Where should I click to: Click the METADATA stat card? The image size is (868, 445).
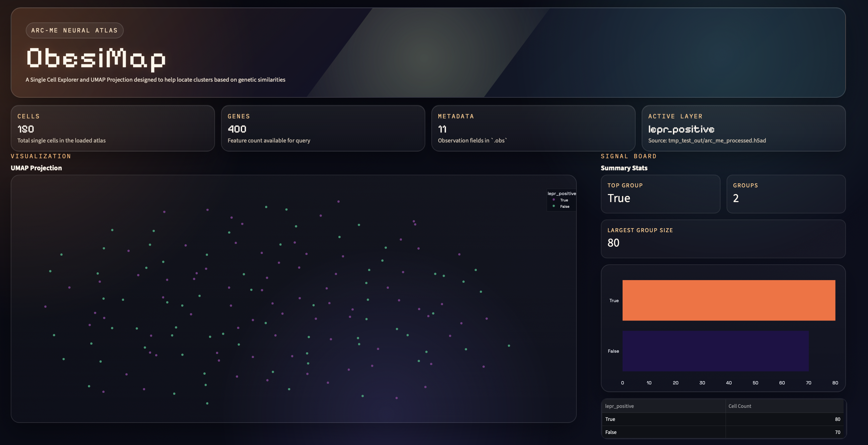[533, 128]
